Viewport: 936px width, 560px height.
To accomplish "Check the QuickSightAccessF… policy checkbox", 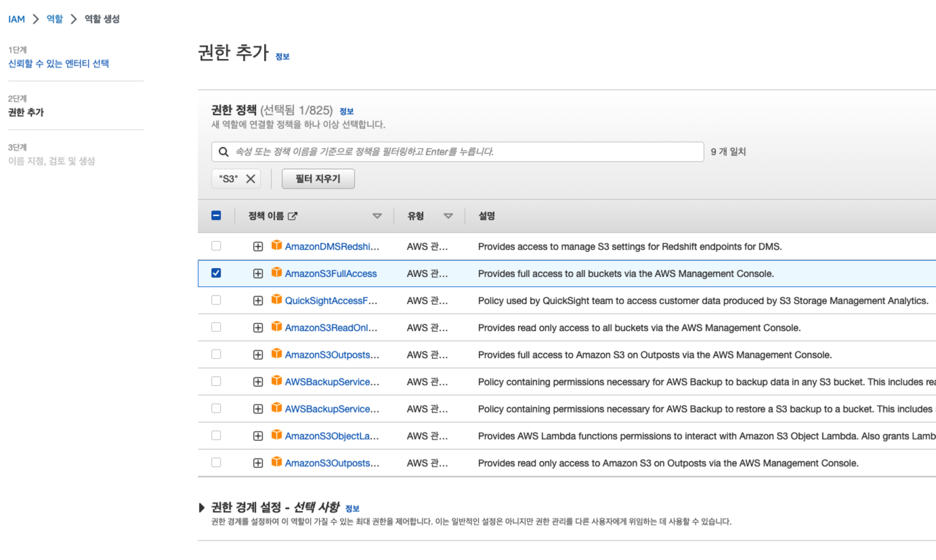I will pos(216,300).
